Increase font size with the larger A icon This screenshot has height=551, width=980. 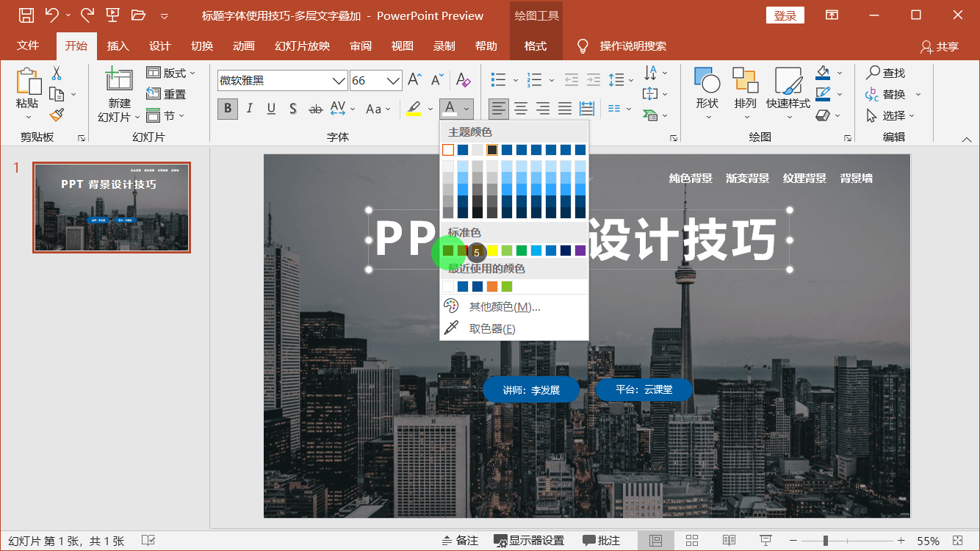(415, 79)
